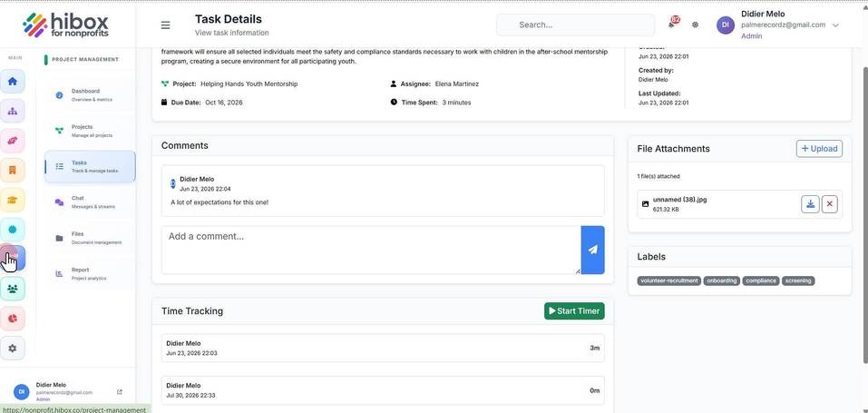Screen dimensions: 868x413
Task: Click the unnamed (38).jpg file name
Action: (x=679, y=200)
